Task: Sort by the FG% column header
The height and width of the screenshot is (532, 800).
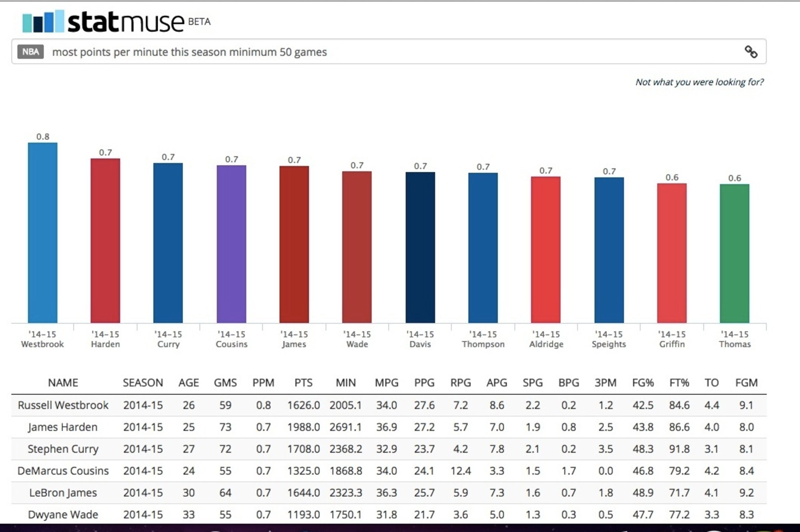Action: point(643,383)
